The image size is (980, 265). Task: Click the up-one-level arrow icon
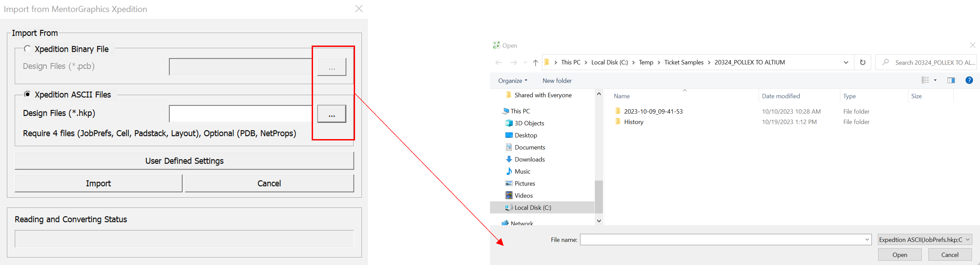point(535,63)
